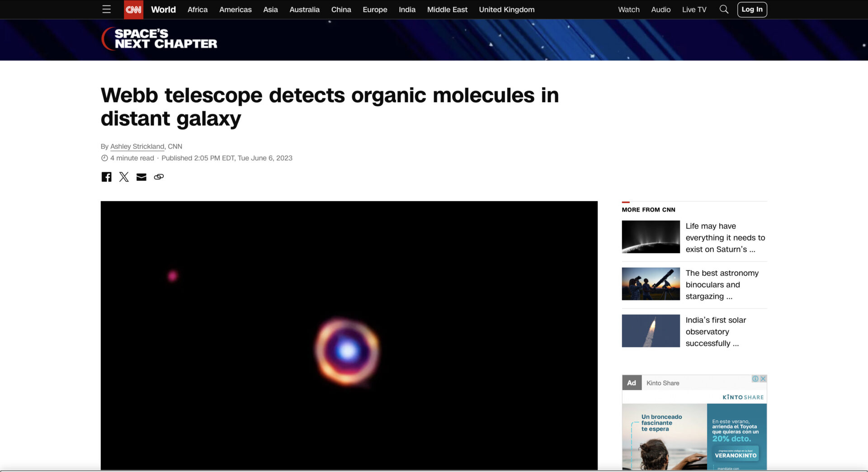The image size is (868, 472).
Task: Open the Africa section
Action: pos(198,9)
